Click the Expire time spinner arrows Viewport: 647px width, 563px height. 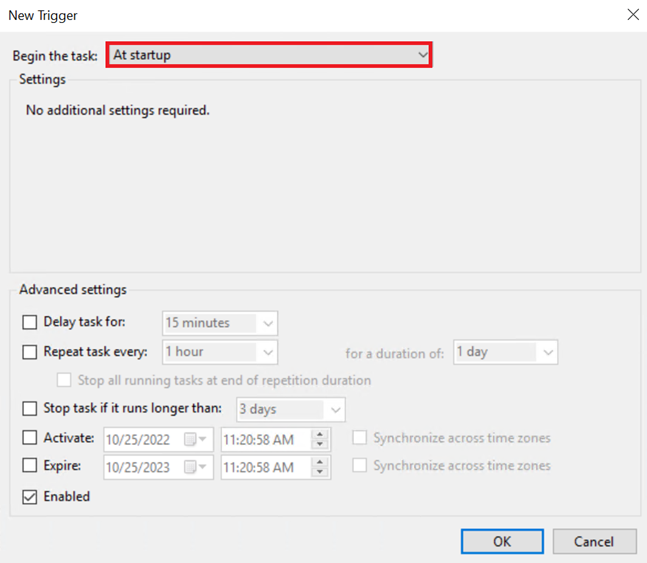(x=320, y=467)
